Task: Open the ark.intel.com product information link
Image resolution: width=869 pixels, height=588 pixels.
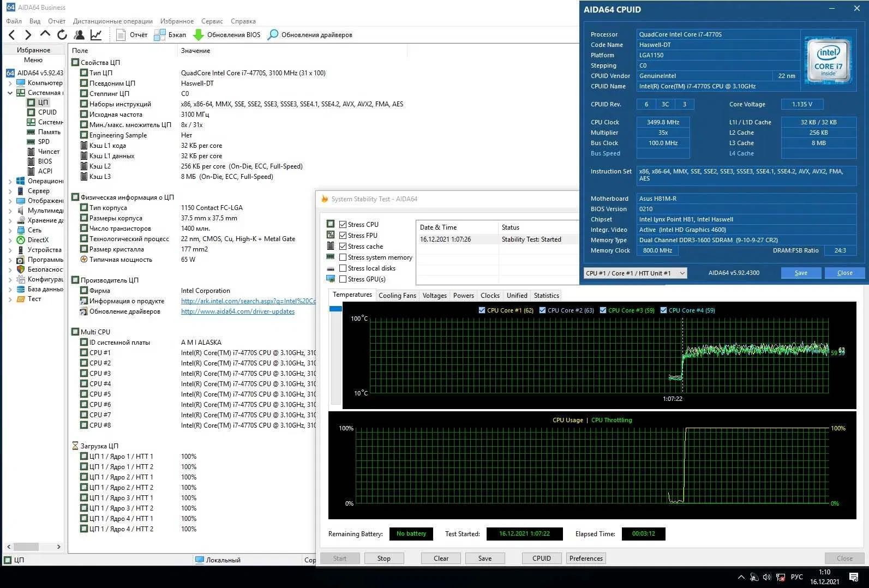Action: pyautogui.click(x=248, y=301)
